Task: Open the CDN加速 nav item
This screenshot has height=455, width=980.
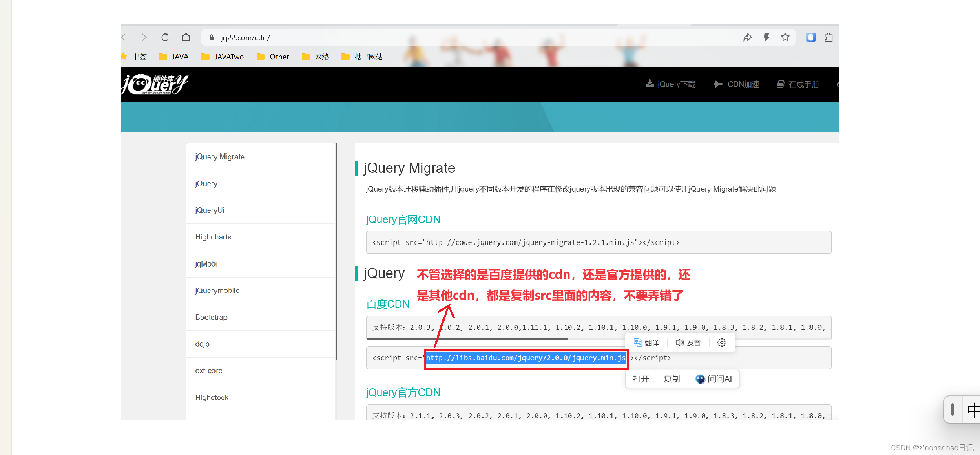Action: pos(736,84)
